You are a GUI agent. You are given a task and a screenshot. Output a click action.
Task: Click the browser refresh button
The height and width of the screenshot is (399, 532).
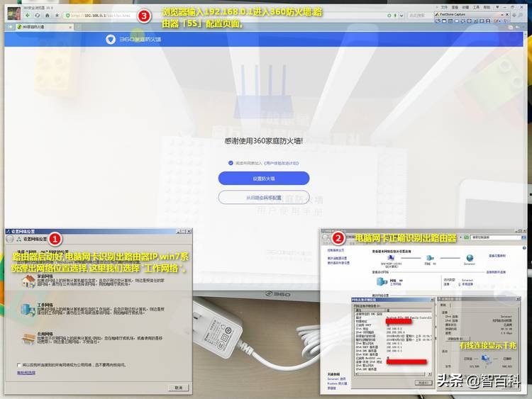[38, 16]
